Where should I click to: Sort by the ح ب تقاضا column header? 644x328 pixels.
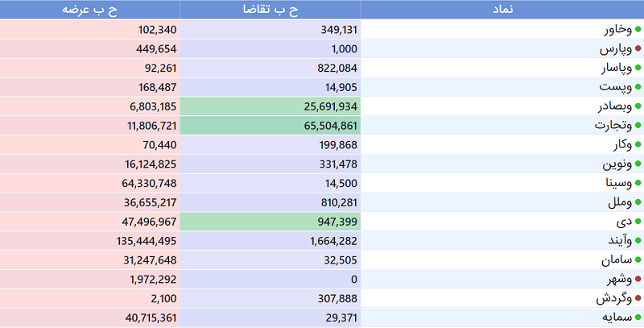pos(270,10)
